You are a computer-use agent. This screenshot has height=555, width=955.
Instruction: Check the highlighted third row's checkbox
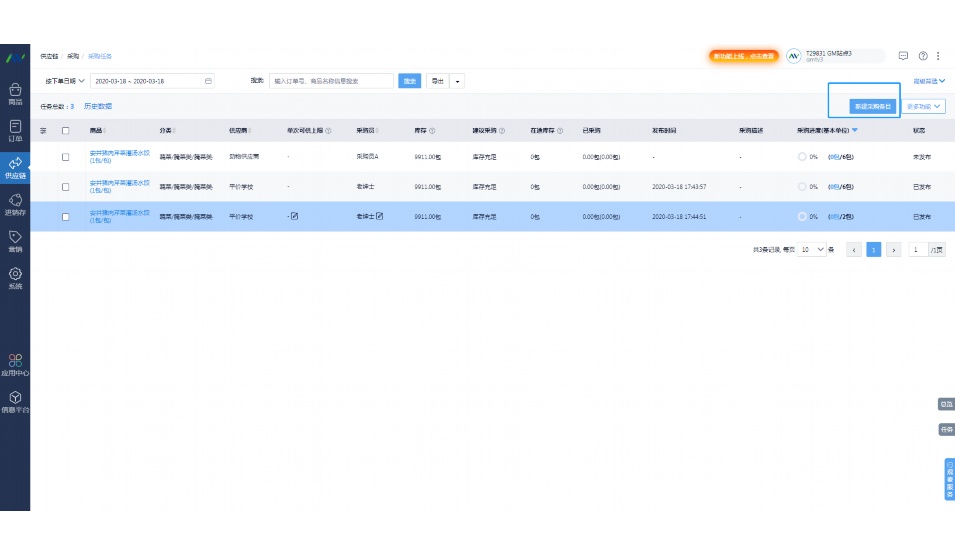click(66, 217)
